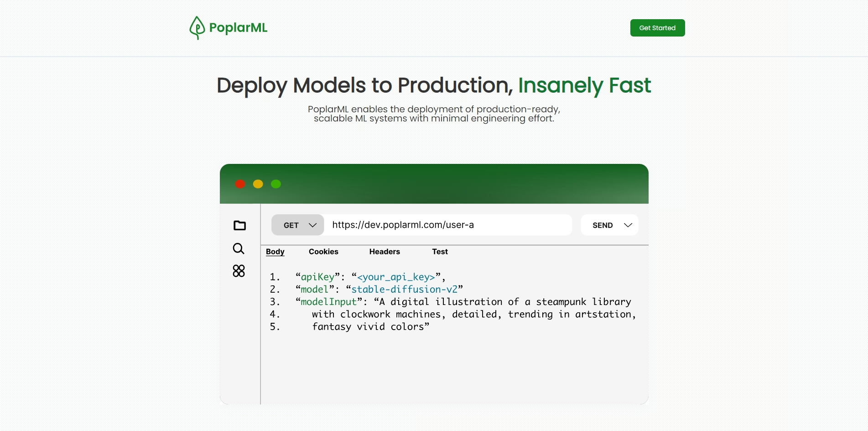Click the yellow window dot
Screen dimensions: 868x431
258,184
